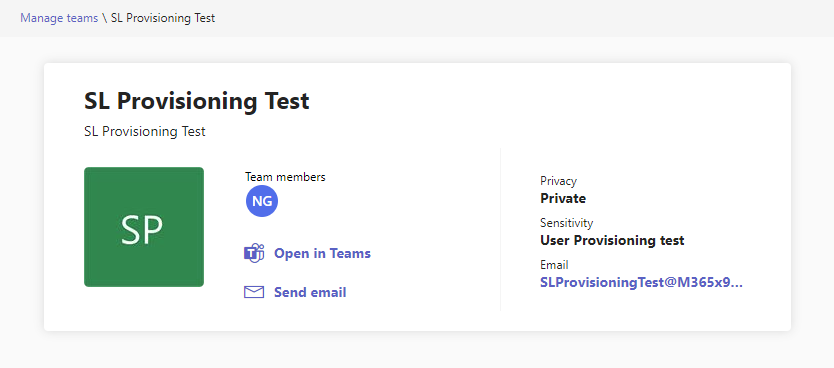
Task: Click the Privacy label
Action: tap(558, 181)
